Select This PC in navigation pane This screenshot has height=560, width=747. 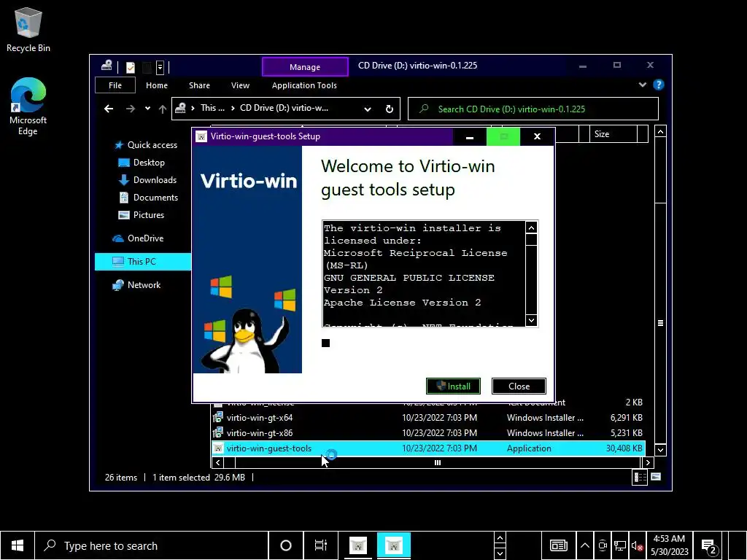click(x=143, y=262)
